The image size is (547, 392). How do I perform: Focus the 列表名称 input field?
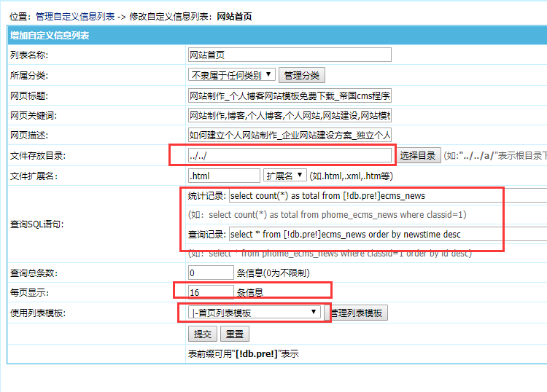point(289,55)
